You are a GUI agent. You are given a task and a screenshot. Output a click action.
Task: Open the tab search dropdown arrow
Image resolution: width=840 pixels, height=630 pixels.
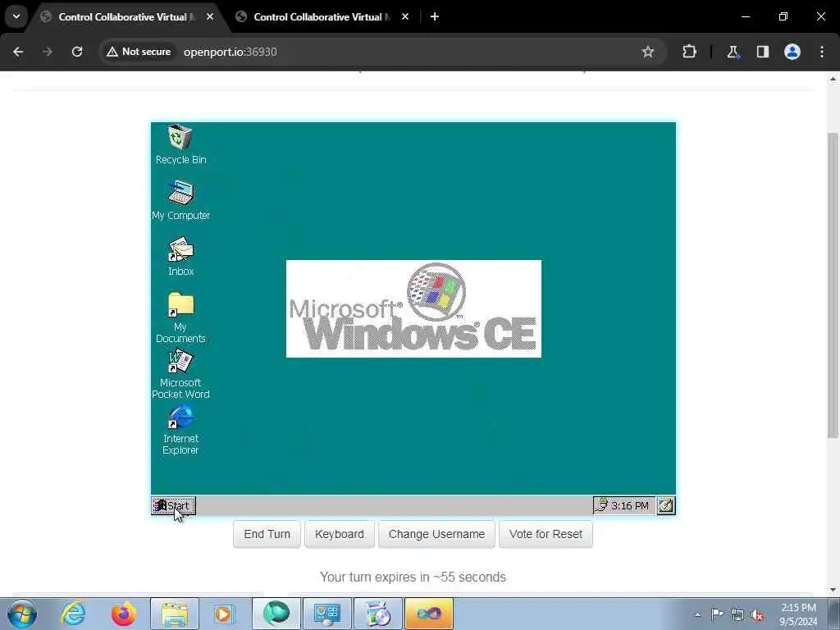[x=16, y=16]
